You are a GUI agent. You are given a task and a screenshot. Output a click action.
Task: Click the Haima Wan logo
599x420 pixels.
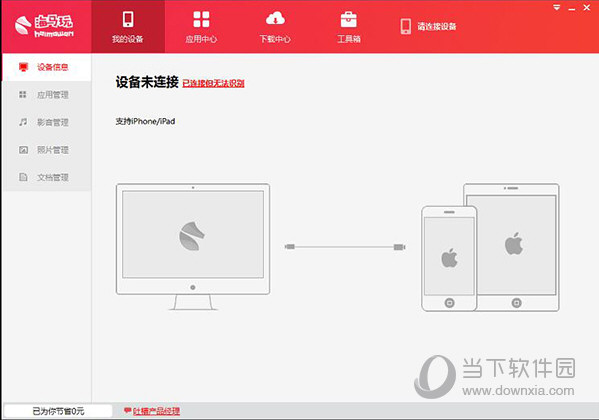point(44,26)
